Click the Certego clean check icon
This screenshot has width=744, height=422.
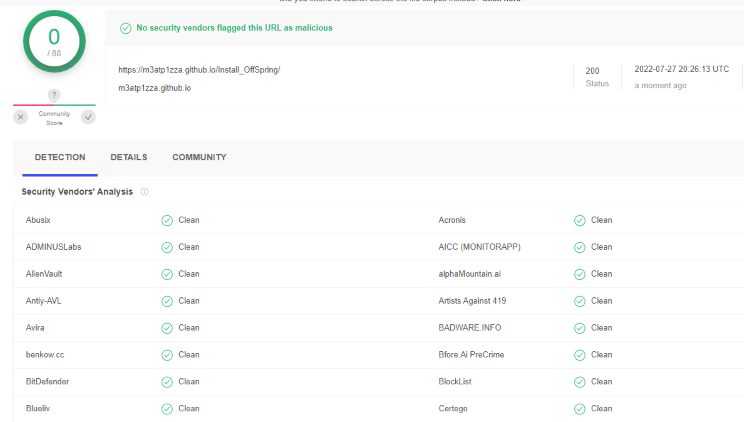(580, 409)
